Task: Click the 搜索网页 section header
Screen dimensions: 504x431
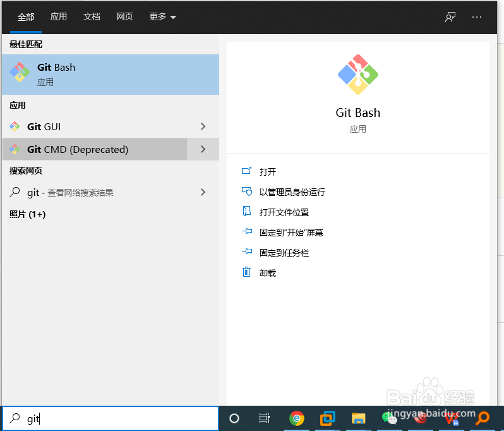Action: [x=26, y=171]
